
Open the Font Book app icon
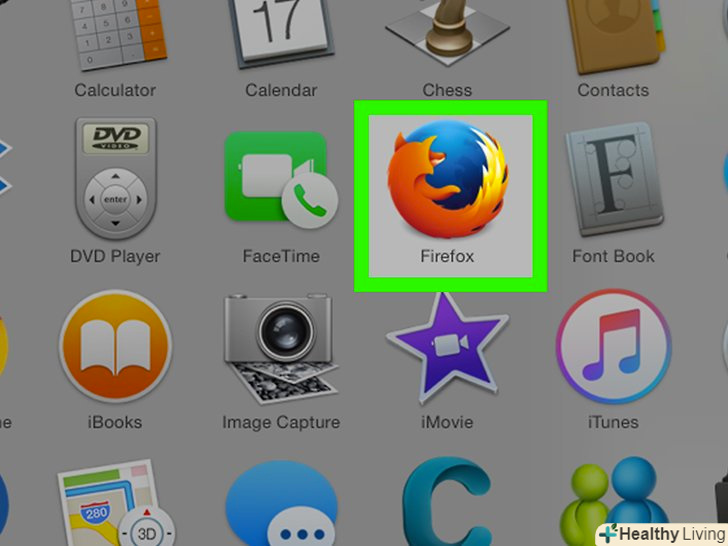point(614,180)
